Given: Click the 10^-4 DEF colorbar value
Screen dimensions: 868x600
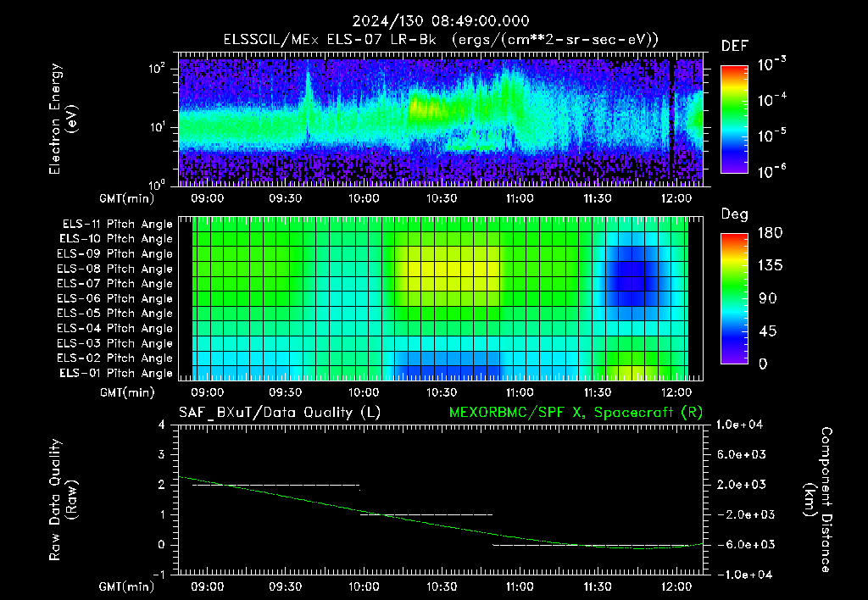Looking at the screenshot, I should [771, 100].
